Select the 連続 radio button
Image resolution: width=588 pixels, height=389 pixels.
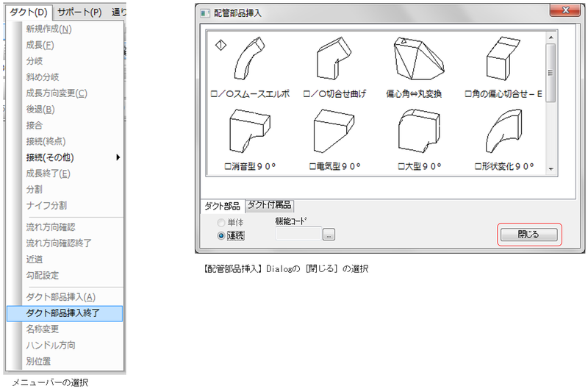tap(220, 235)
